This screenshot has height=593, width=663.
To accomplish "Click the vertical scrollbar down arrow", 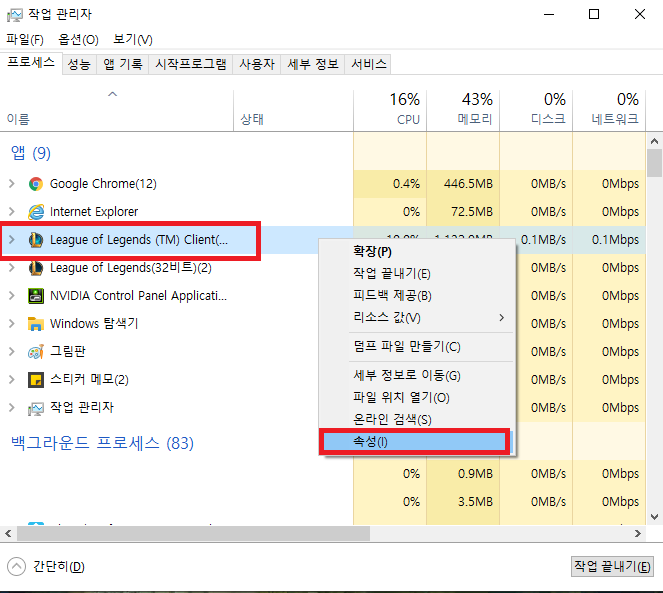I will (x=655, y=517).
